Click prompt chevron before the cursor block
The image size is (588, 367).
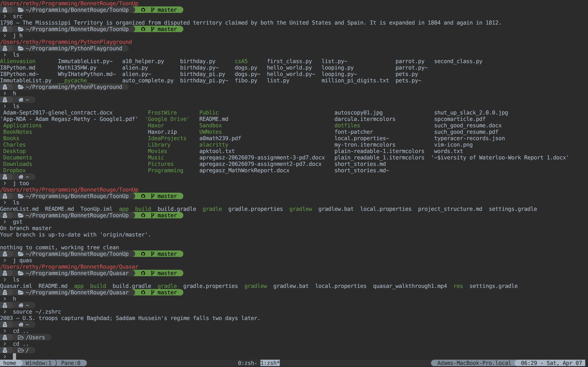(5, 356)
